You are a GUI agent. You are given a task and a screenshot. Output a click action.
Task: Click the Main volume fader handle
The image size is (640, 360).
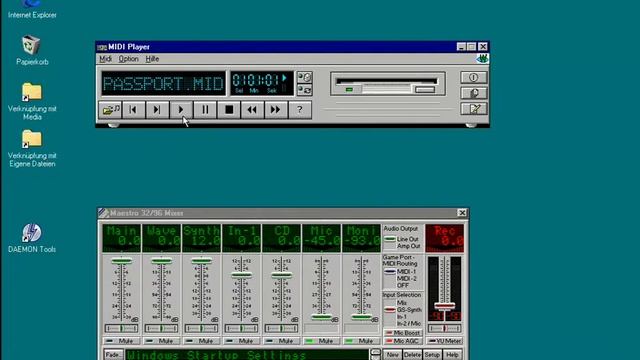click(122, 261)
